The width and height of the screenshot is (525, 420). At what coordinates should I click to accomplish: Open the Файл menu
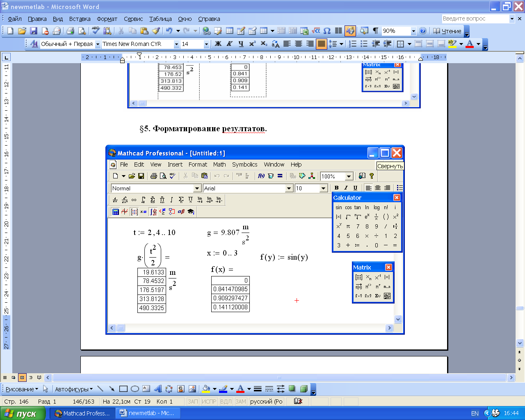[15, 19]
